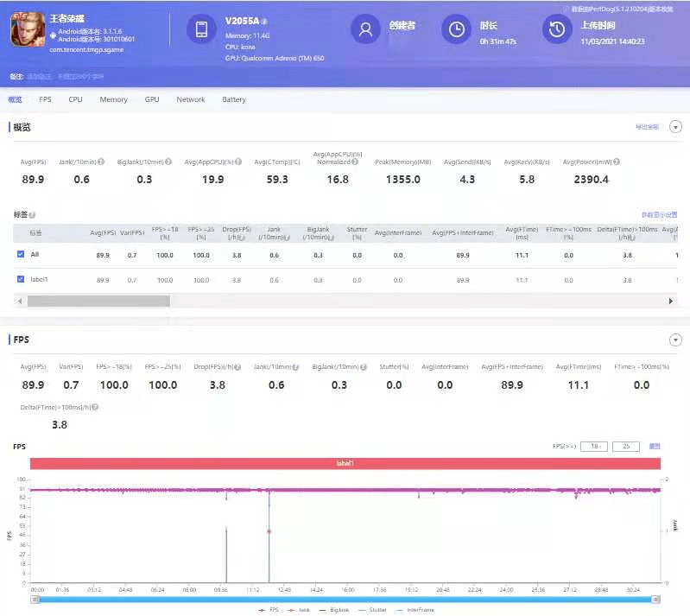Open the Battery tab
This screenshot has width=690, height=616.
click(x=234, y=99)
